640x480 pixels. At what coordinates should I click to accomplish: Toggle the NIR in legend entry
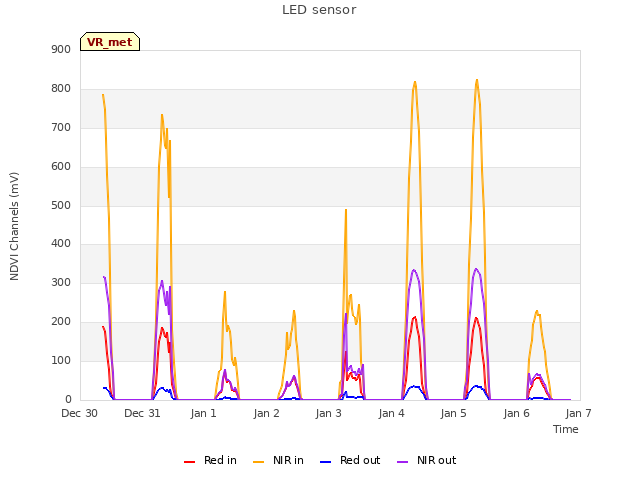click(278, 460)
